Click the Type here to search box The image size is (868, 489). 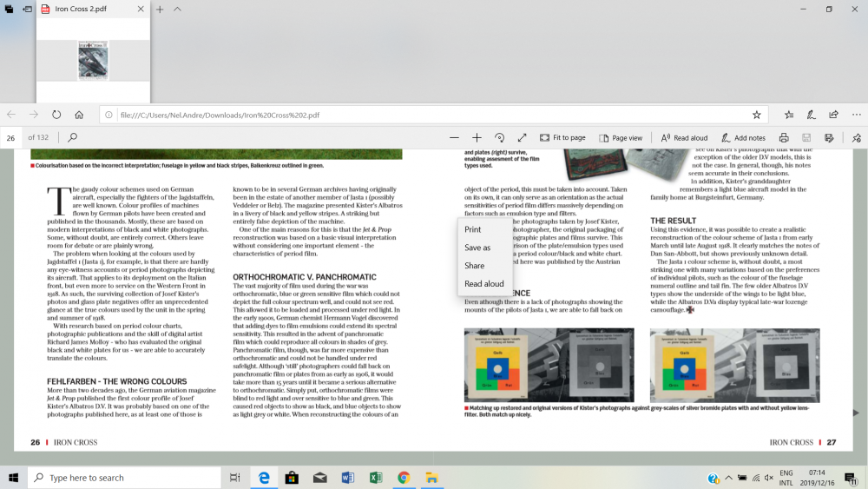tap(124, 478)
